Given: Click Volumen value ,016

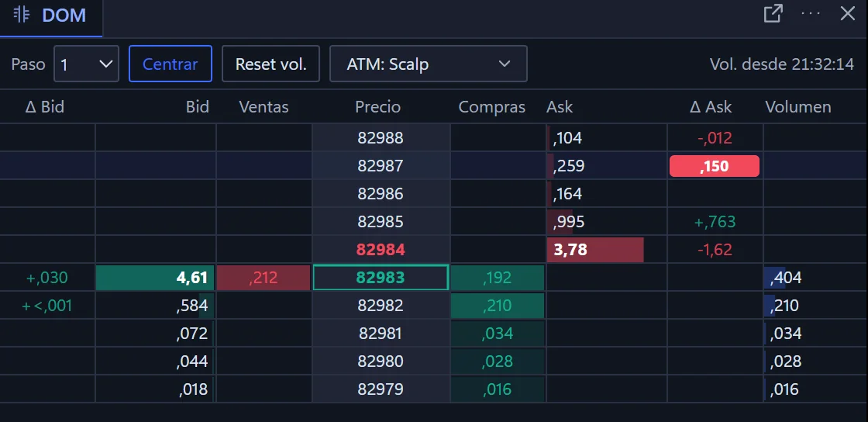Looking at the screenshot, I should (784, 389).
